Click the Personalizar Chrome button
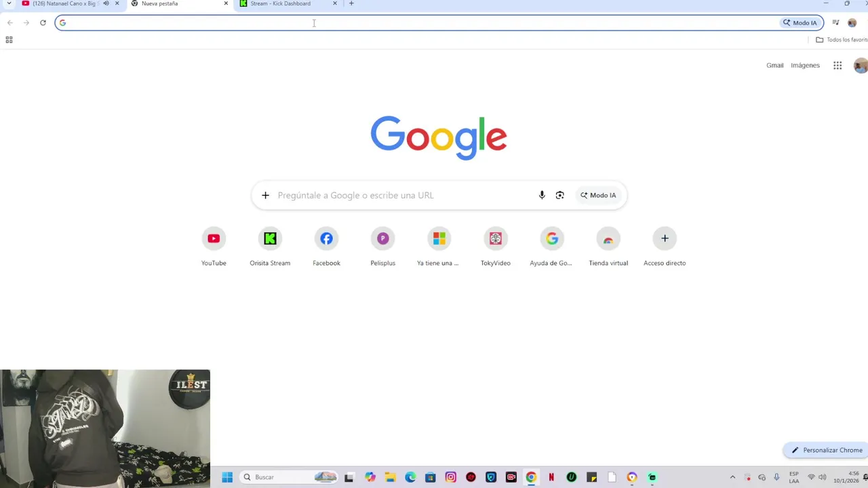The height and width of the screenshot is (488, 868). click(826, 450)
